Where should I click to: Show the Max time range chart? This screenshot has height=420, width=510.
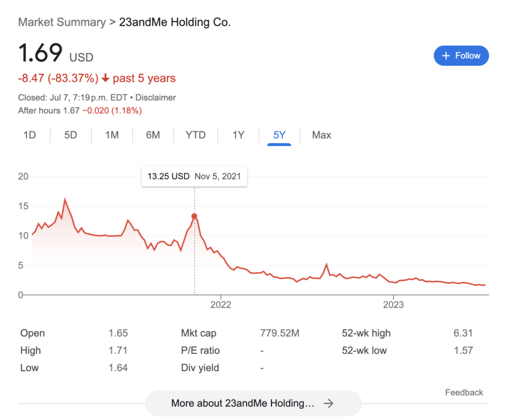(321, 135)
